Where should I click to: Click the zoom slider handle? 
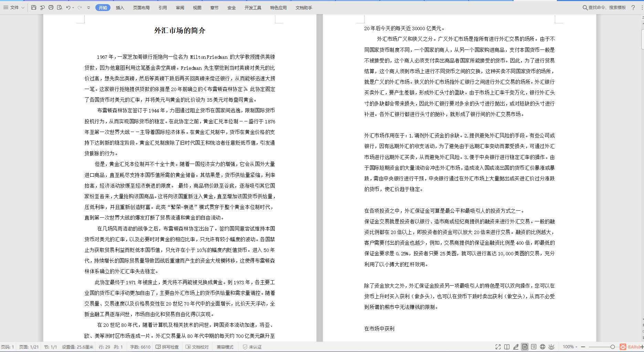tap(613, 347)
